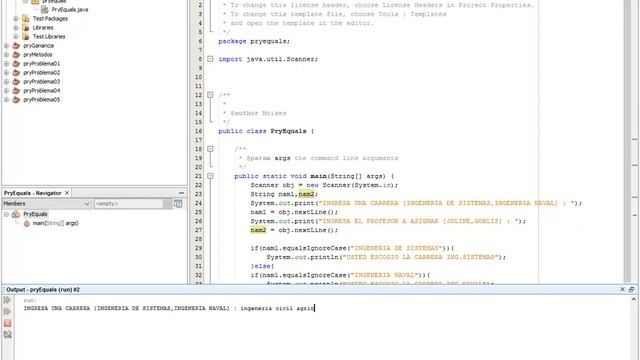
Task: Click the Test Libraries folder icon
Action: [26, 36]
